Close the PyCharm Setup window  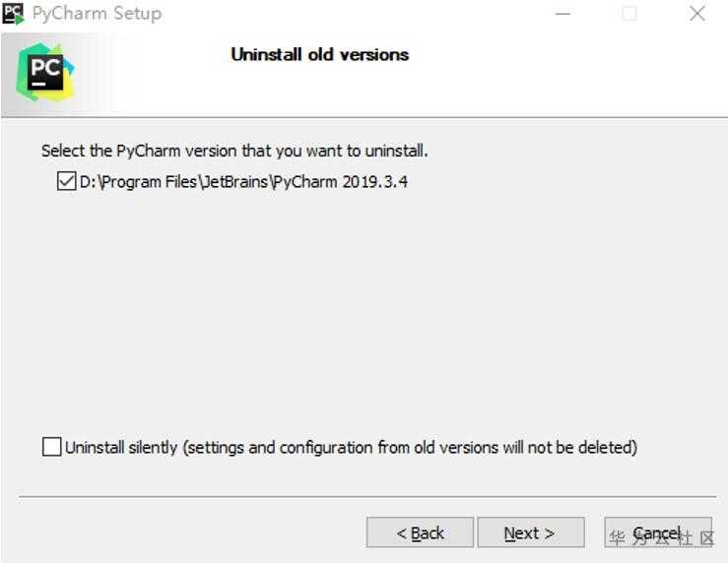697,14
